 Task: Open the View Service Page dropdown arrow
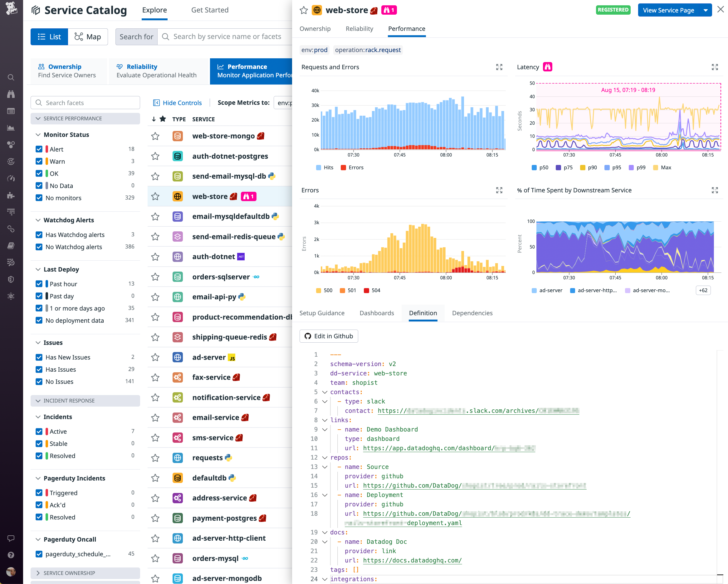[706, 10]
